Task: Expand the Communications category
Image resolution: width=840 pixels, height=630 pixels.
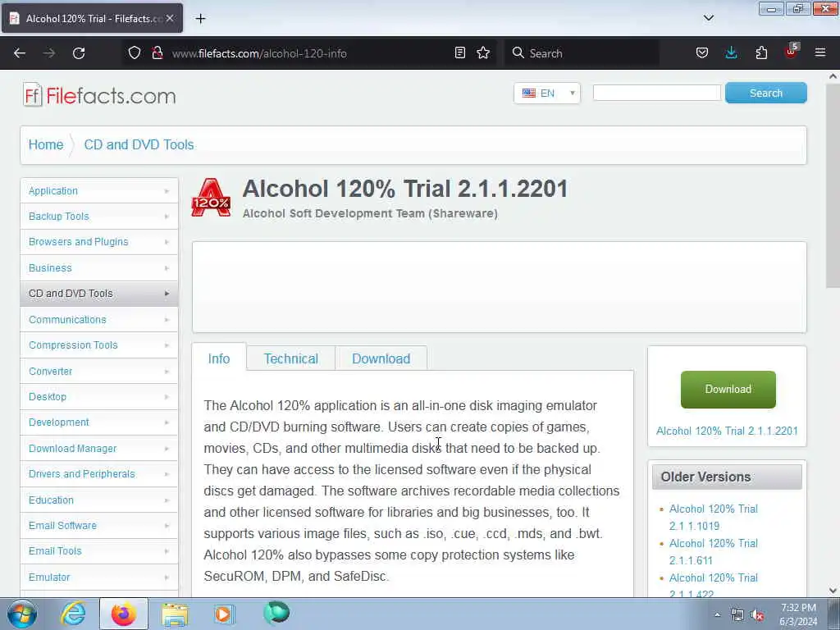Action: click(99, 320)
